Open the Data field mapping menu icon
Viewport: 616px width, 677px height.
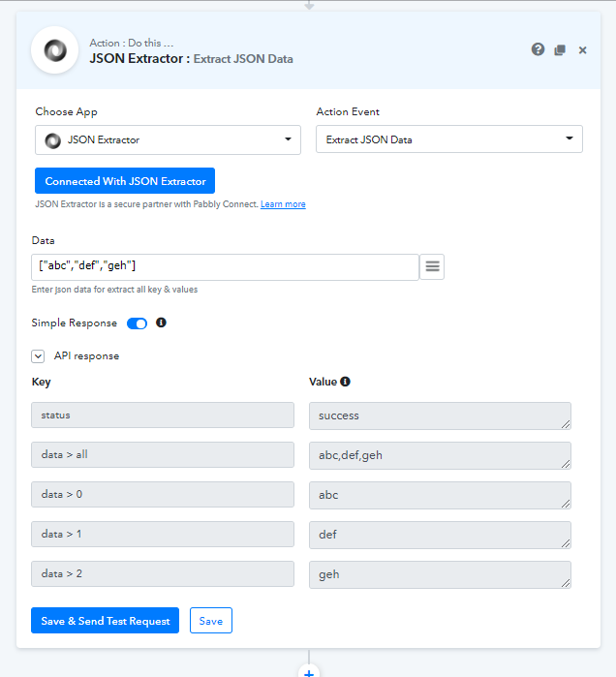point(432,266)
